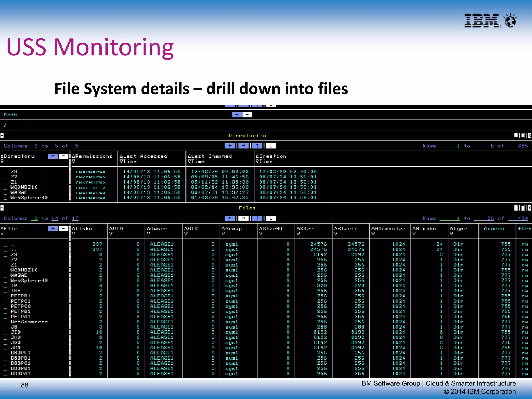532x399 pixels.
Task: Click the Files Rows end value 26
Action: pyautogui.click(x=484, y=218)
